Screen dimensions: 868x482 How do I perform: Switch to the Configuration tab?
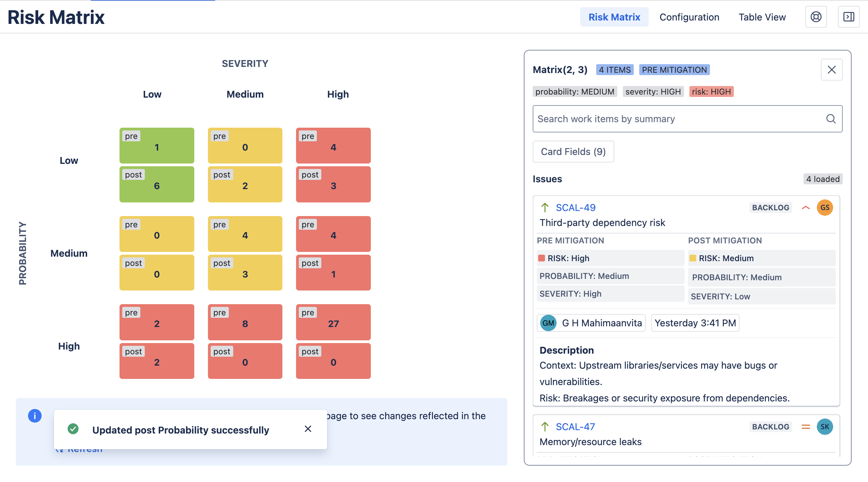tap(689, 17)
